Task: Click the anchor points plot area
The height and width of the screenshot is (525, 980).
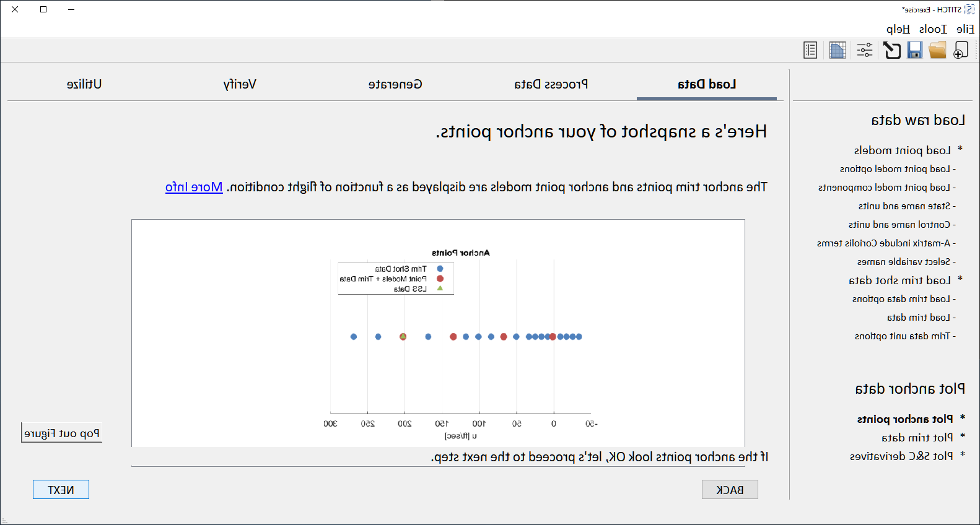Action: tap(460, 337)
